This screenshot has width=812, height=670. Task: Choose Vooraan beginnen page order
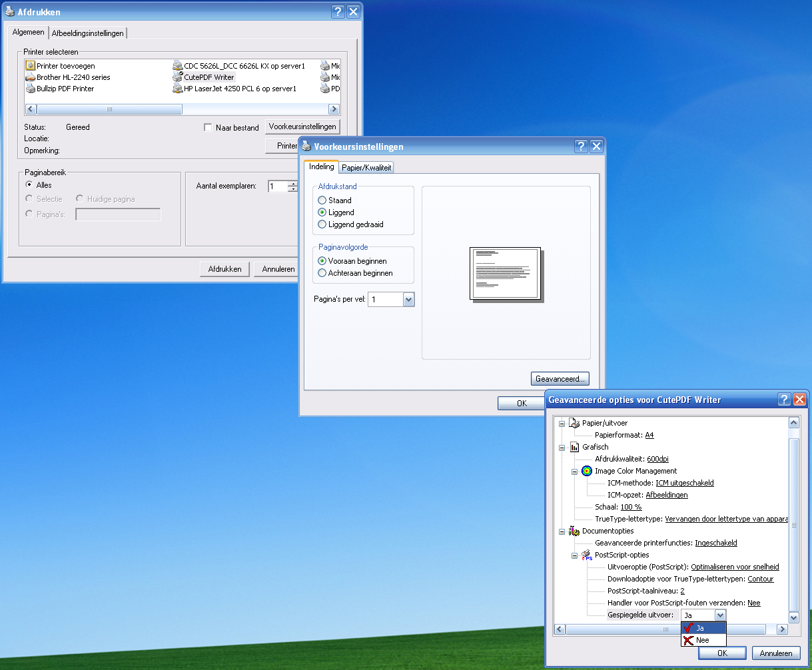[x=322, y=261]
